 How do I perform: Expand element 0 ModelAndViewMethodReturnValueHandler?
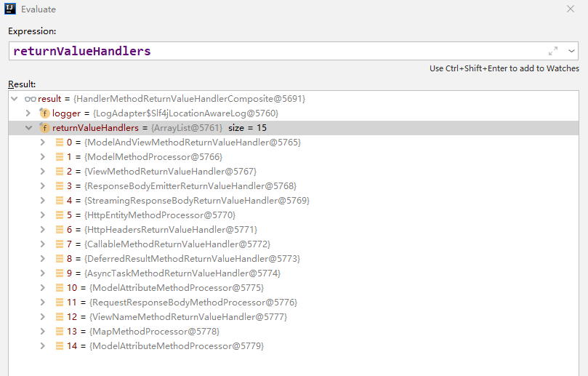pos(43,143)
